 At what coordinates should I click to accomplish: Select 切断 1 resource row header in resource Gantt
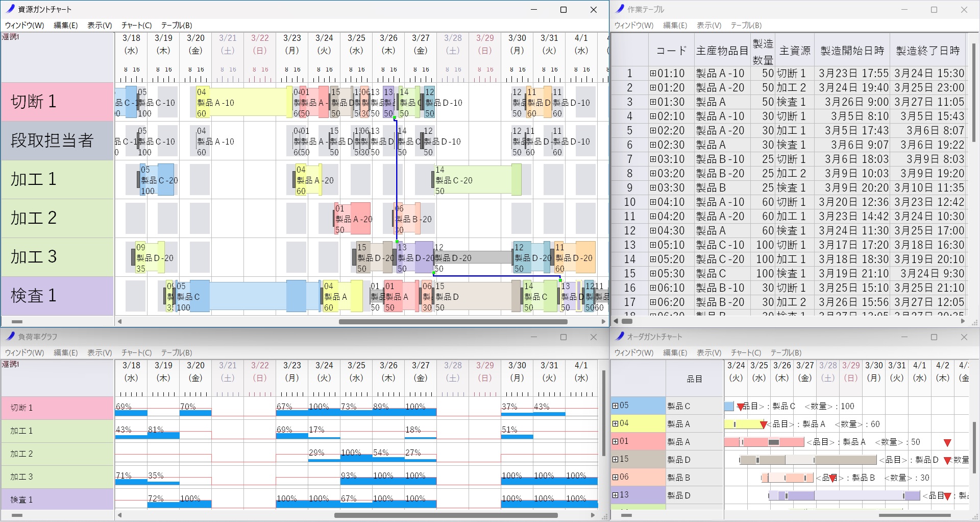point(57,102)
